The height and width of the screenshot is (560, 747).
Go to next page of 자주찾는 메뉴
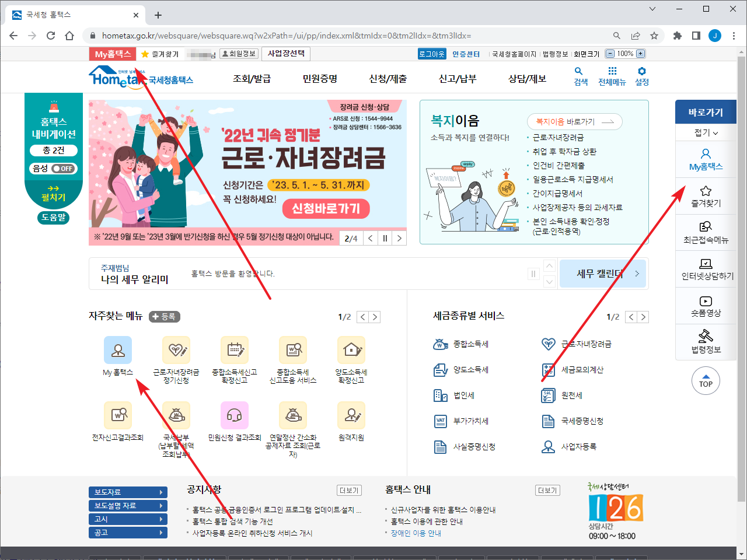[375, 317]
